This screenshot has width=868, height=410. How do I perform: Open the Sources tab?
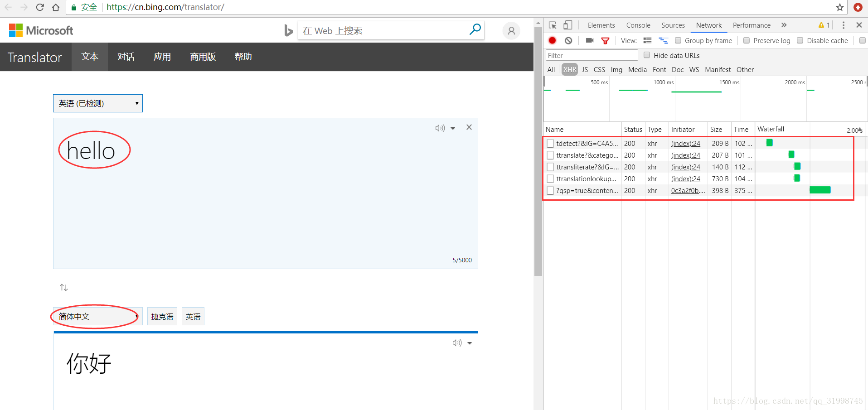click(673, 25)
